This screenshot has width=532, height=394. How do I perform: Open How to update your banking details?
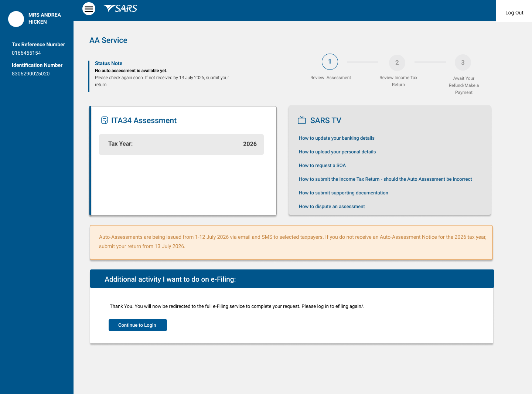pyautogui.click(x=337, y=138)
